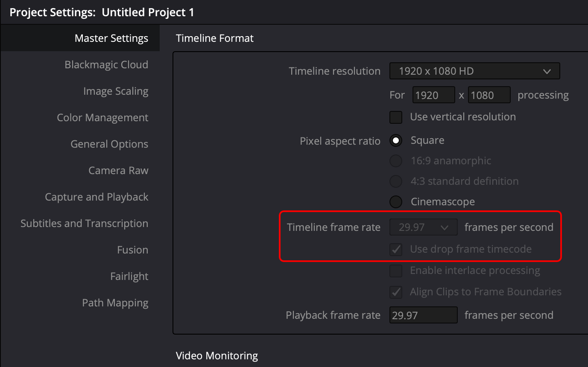Open Fairlight settings page

[129, 277]
